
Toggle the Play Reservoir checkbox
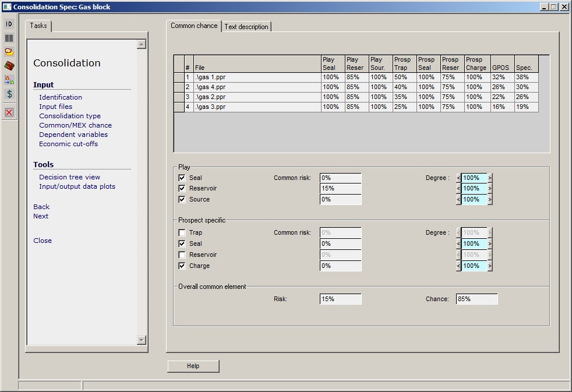pyautogui.click(x=182, y=189)
